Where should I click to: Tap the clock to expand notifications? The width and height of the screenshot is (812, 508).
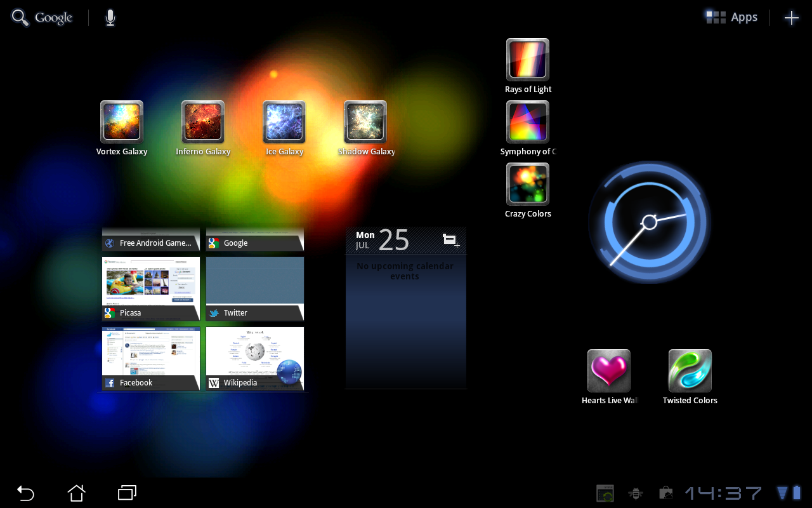tap(723, 493)
